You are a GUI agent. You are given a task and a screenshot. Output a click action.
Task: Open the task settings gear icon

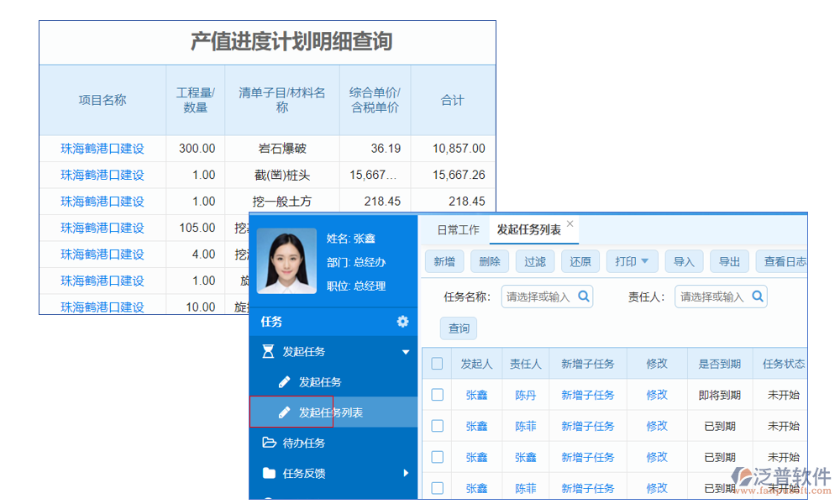402,322
